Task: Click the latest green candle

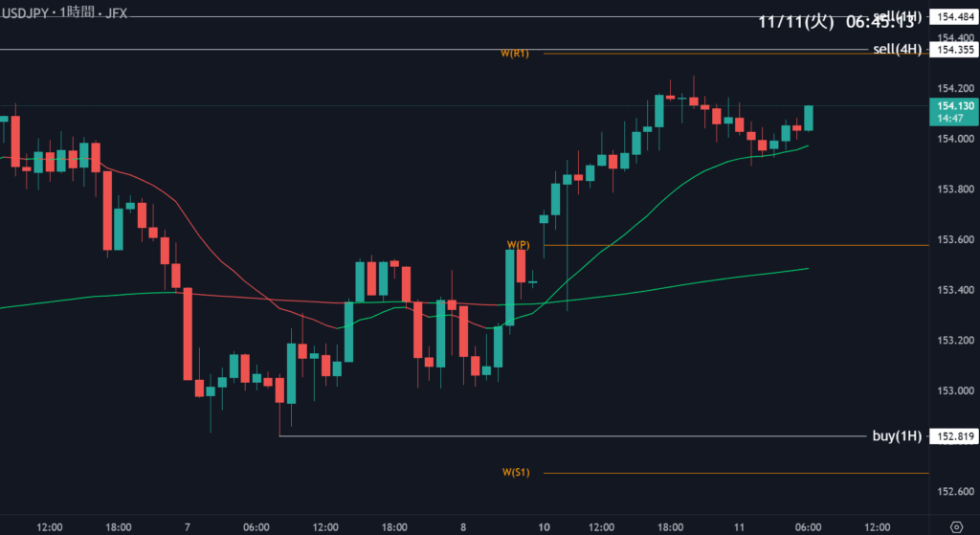Action: coord(809,118)
